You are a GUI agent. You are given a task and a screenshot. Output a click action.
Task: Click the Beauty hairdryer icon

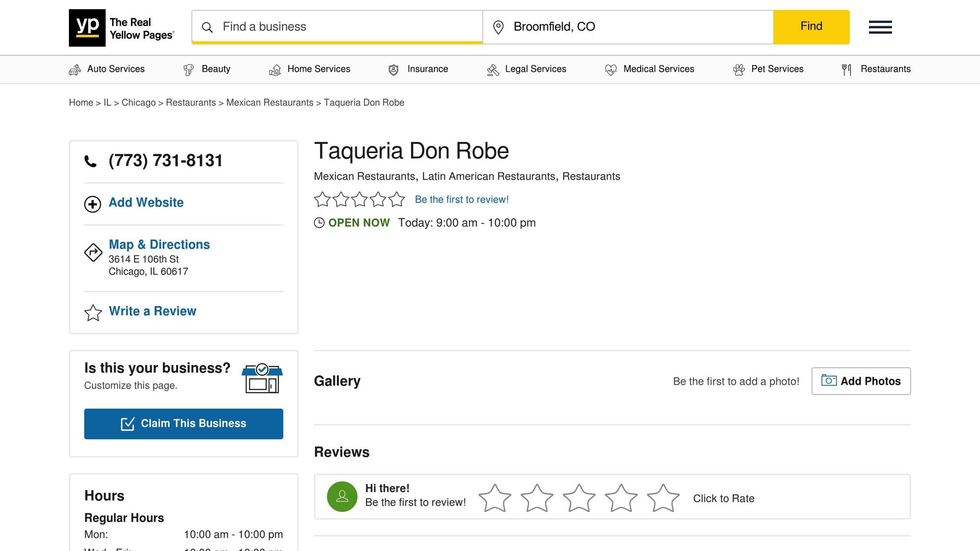pos(189,70)
